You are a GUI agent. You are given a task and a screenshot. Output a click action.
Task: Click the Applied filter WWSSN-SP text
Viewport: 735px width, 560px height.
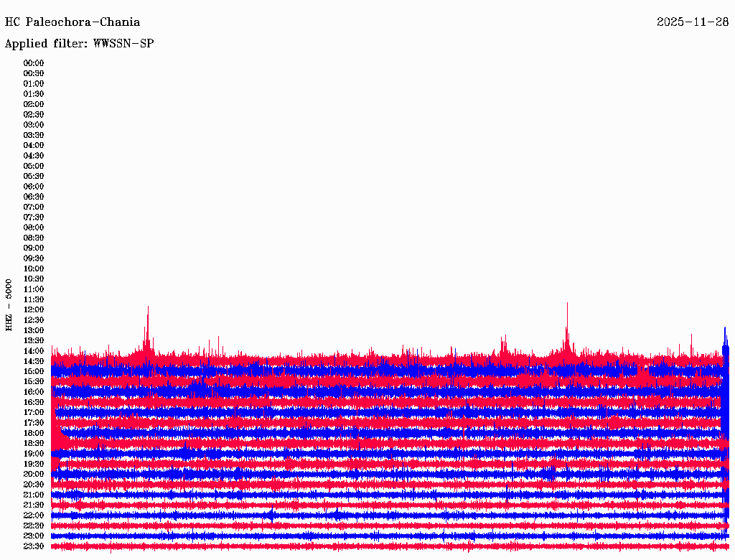(79, 44)
